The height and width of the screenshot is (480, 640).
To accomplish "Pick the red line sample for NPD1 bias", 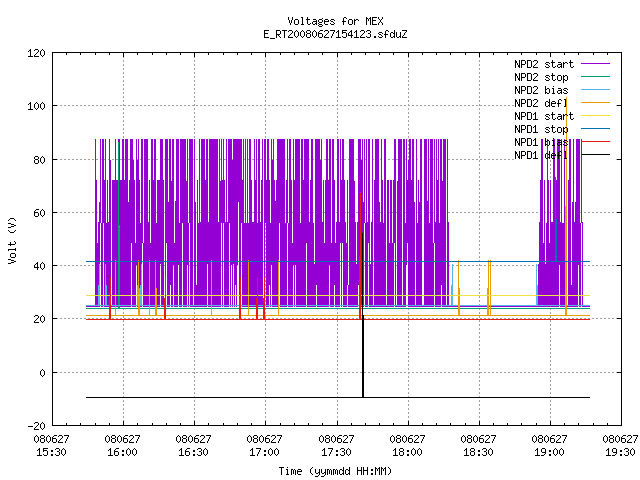I will pos(595,142).
